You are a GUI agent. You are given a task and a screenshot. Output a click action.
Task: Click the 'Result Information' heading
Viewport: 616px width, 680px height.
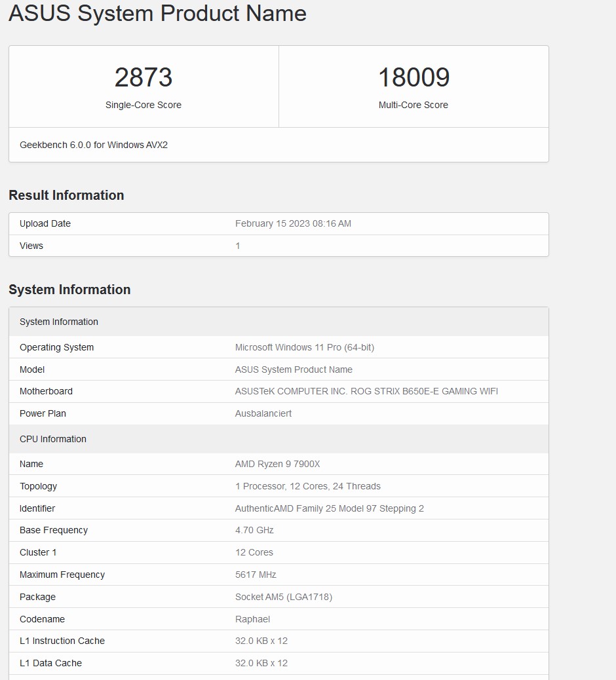point(66,195)
